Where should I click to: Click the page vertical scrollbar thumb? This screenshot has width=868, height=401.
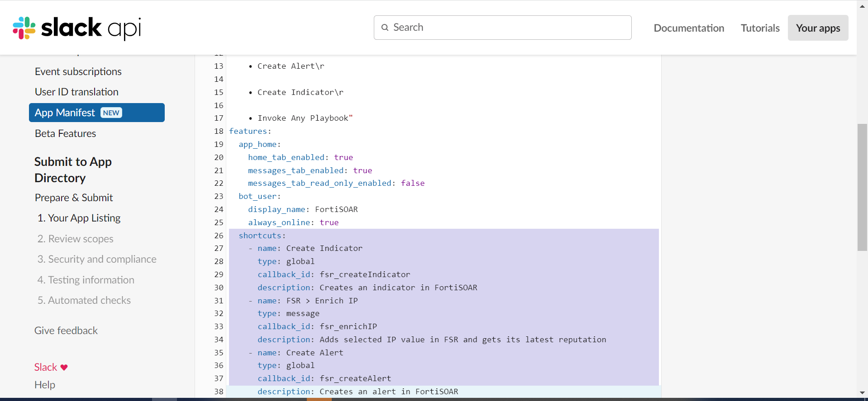click(x=862, y=187)
